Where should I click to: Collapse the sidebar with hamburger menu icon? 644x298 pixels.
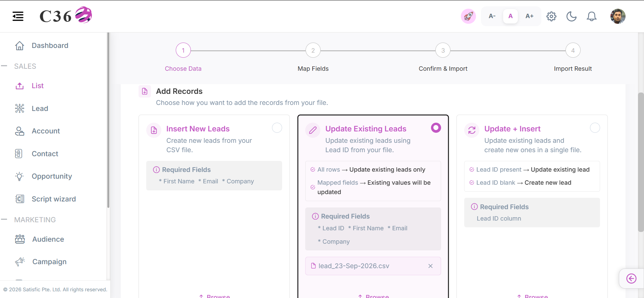point(18,16)
